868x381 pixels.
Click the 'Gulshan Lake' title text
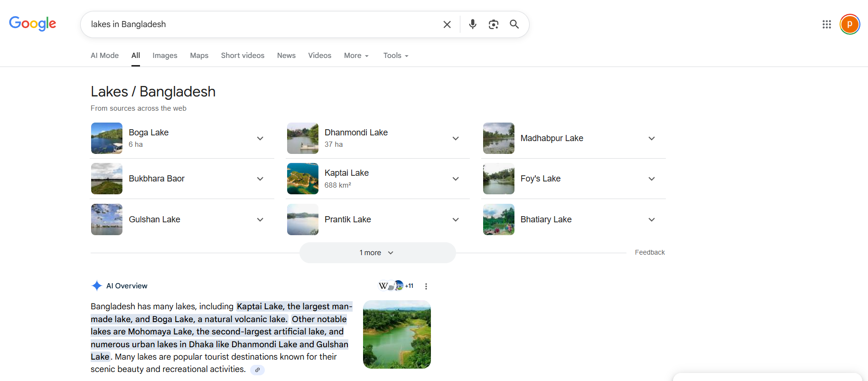point(154,219)
